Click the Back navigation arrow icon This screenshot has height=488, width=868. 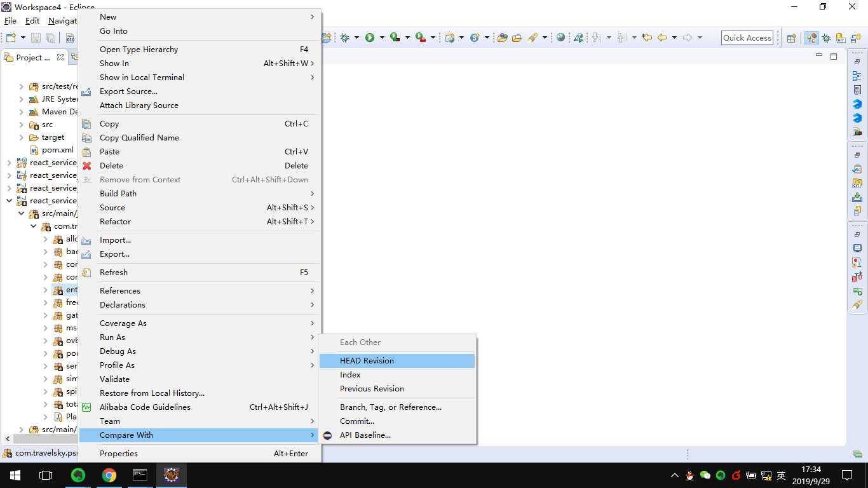662,37
